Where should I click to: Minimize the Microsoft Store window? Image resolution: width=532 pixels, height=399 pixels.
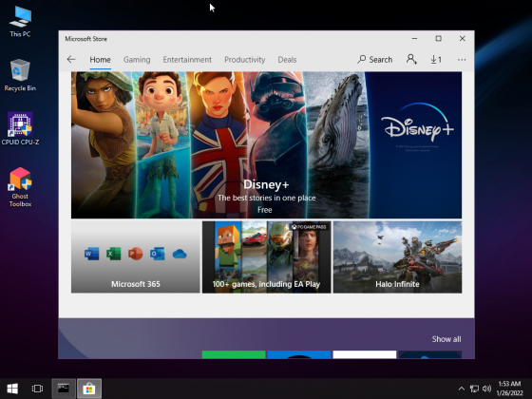pos(414,39)
